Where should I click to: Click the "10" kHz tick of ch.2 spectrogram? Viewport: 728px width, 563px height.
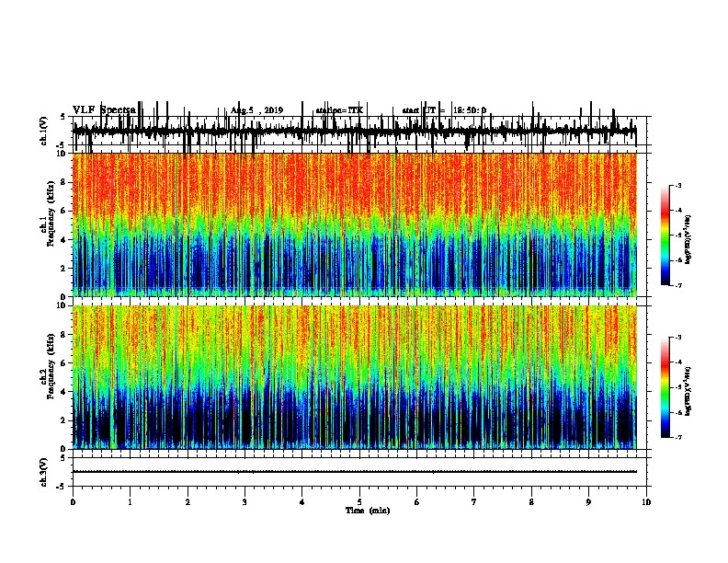(62, 305)
